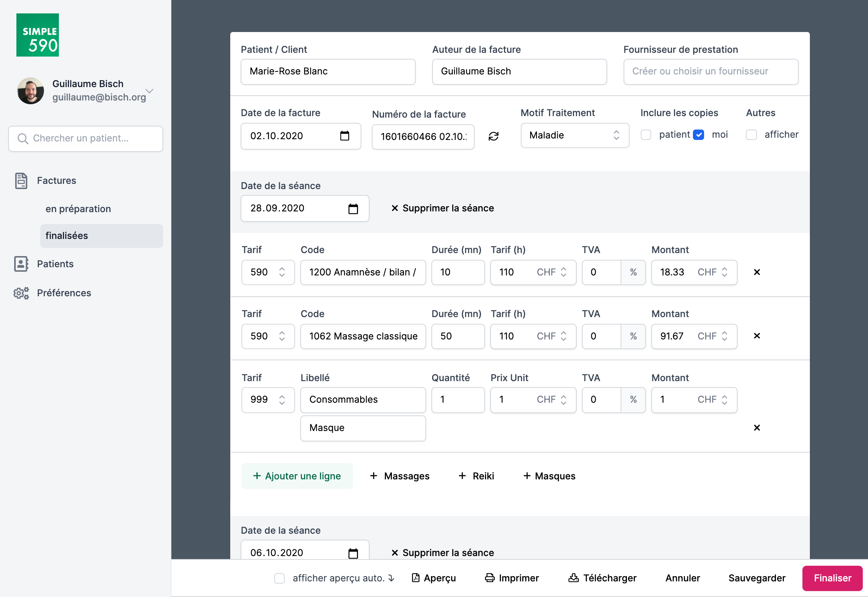Remove the 1200 Anamnèse line item

tap(757, 272)
